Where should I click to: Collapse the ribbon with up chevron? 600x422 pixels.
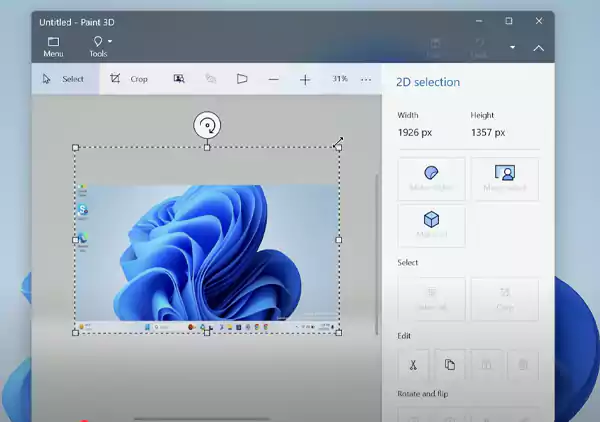point(539,48)
